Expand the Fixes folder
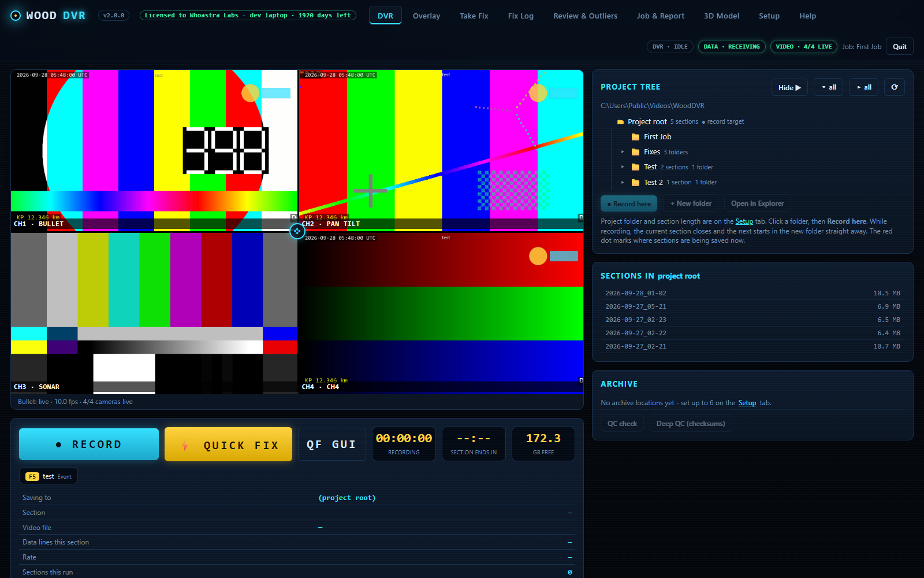The width and height of the screenshot is (924, 578). coord(623,152)
